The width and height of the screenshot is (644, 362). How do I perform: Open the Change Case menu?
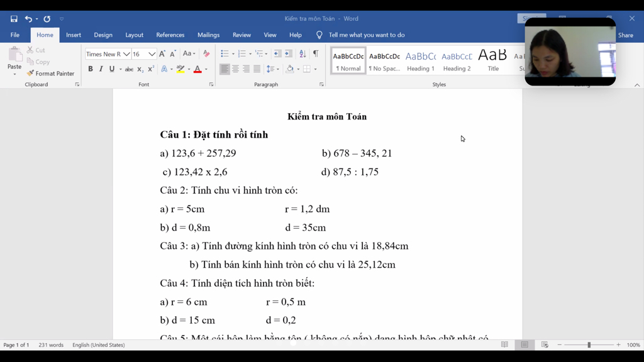click(189, 54)
